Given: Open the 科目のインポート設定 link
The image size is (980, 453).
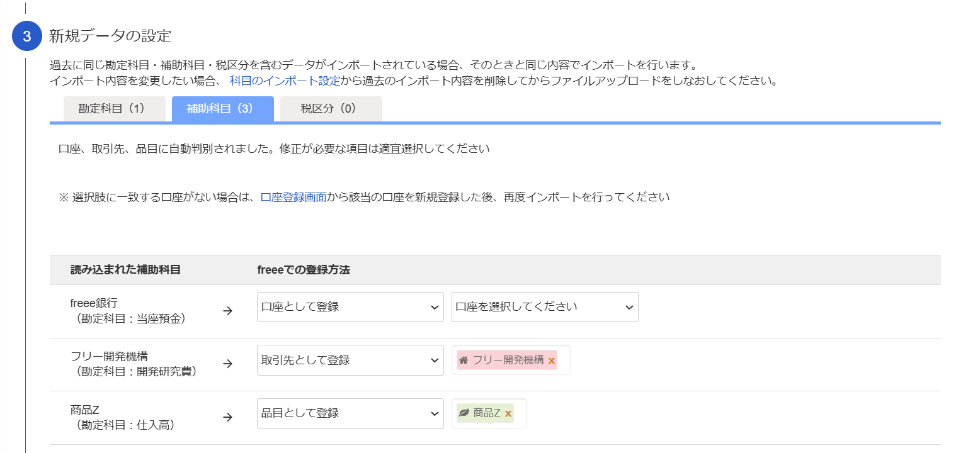Looking at the screenshot, I should click(x=285, y=81).
